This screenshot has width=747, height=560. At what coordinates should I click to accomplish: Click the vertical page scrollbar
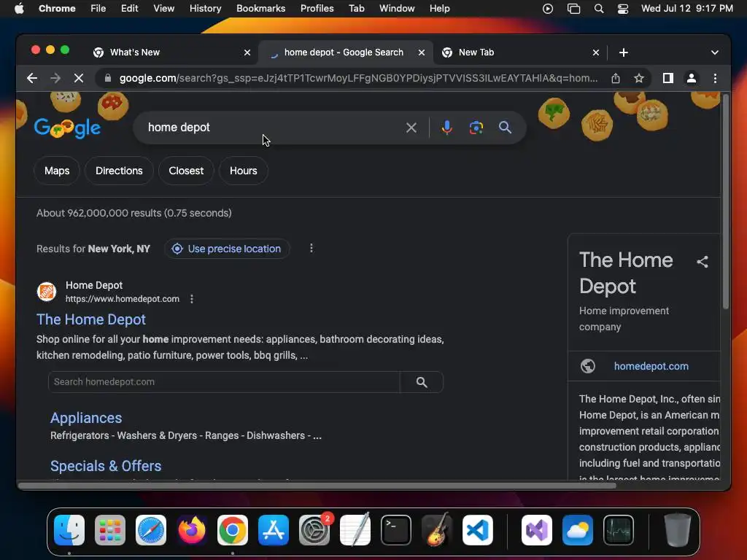point(726,203)
